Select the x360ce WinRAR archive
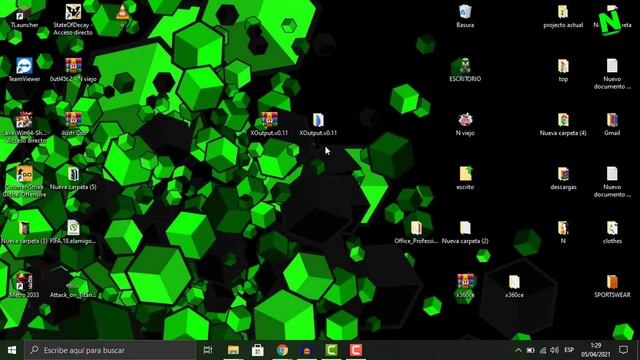This screenshot has height=360, width=640. tap(465, 282)
